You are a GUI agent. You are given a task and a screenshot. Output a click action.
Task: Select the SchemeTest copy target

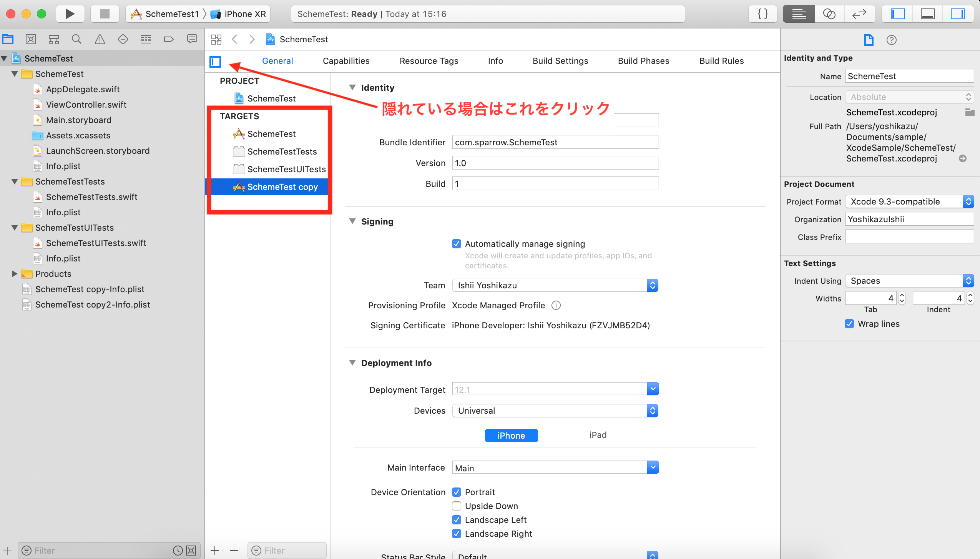click(282, 187)
